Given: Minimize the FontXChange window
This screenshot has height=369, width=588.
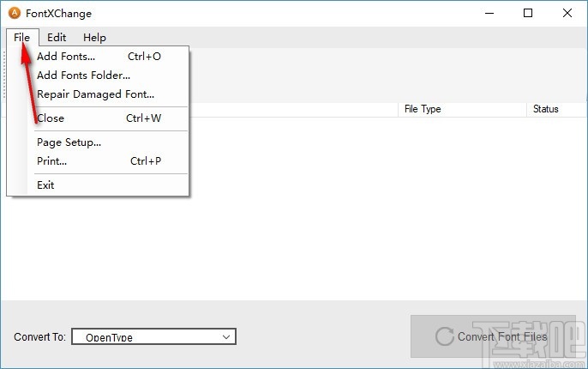Looking at the screenshot, I should click(x=489, y=14).
